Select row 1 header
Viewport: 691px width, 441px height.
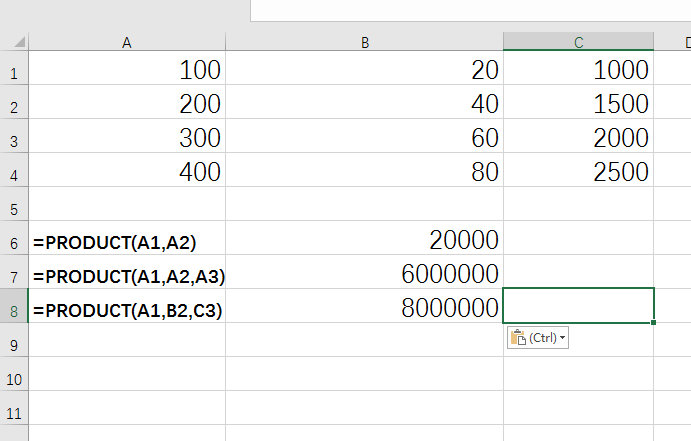click(14, 68)
